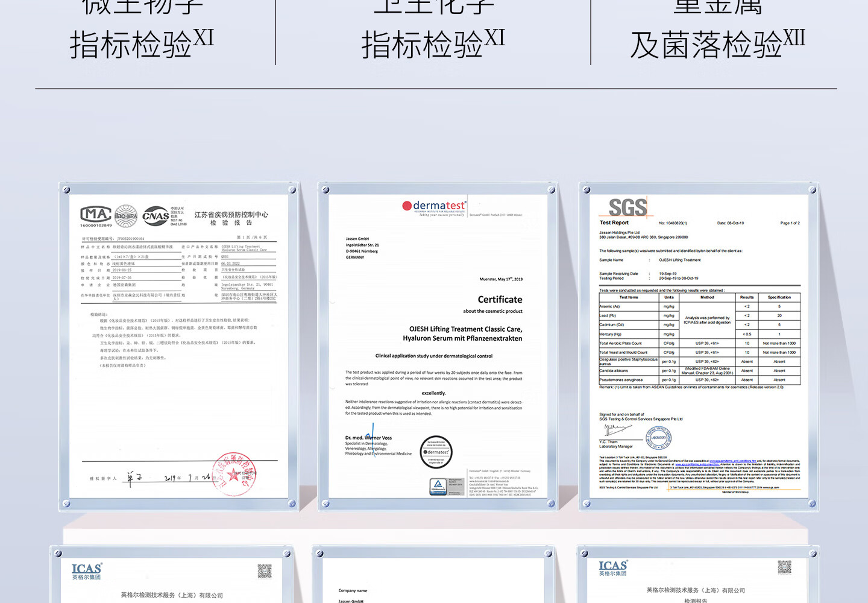Click the QR code on lower-right ICAS certificate

tap(784, 567)
